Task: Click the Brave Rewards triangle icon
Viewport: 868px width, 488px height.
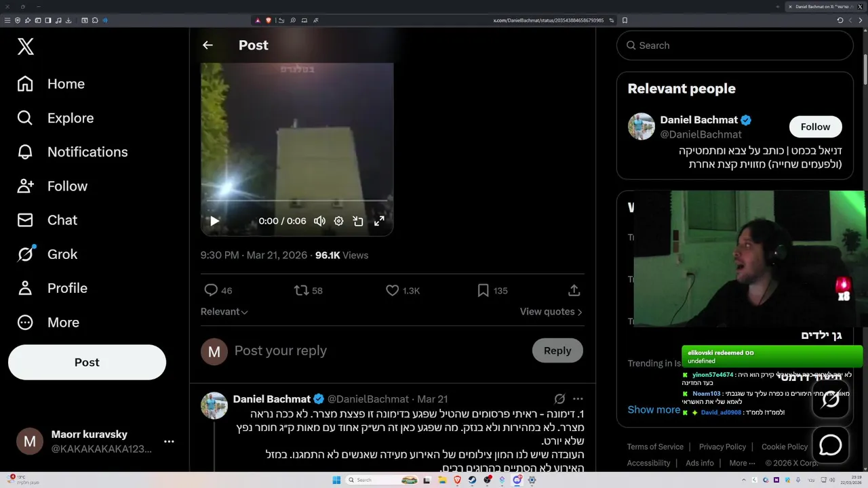Action: pos(258,20)
